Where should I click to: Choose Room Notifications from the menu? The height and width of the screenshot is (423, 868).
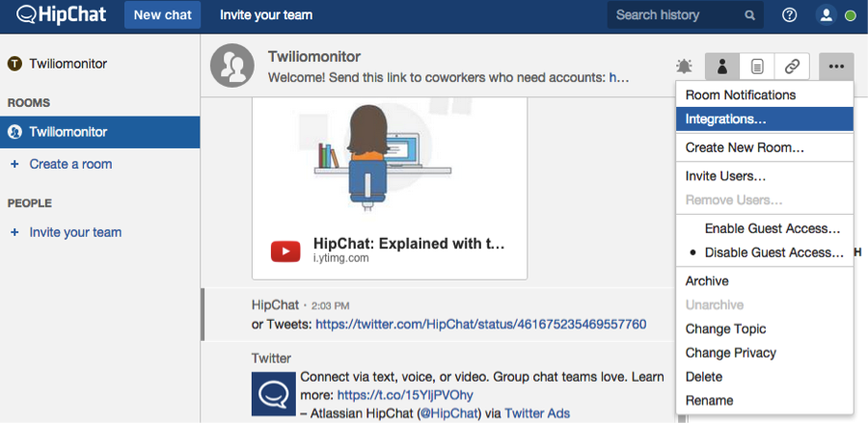point(765,95)
